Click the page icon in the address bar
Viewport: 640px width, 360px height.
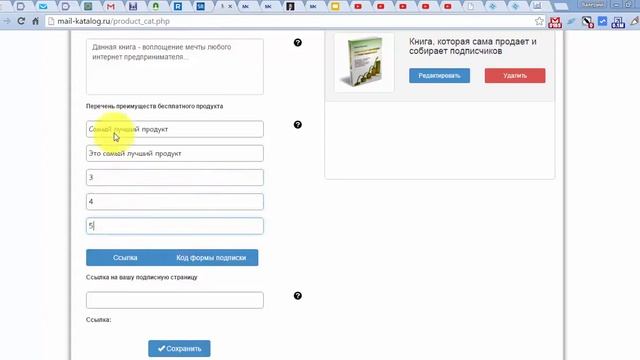click(51, 21)
